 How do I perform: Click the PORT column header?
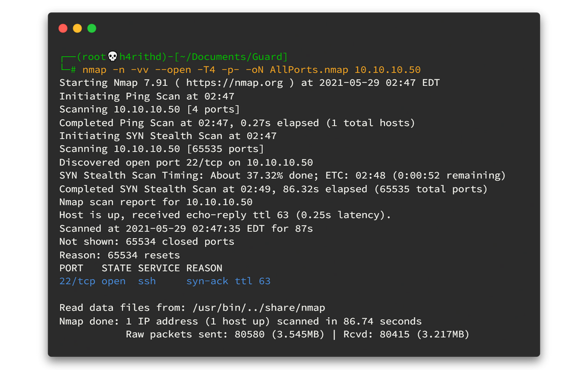pos(71,268)
